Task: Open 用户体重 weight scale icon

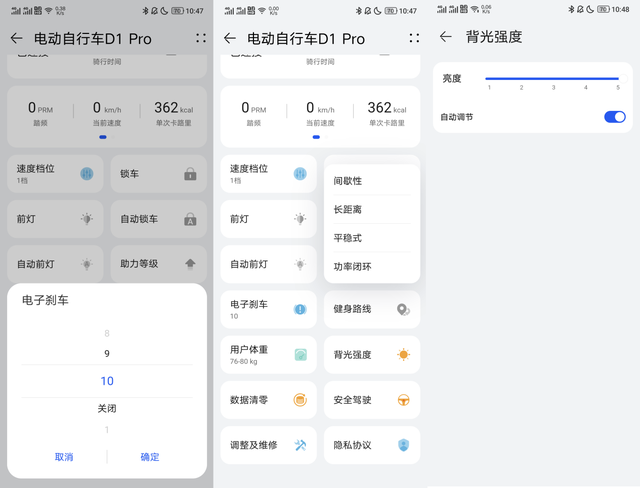Action: coord(300,355)
